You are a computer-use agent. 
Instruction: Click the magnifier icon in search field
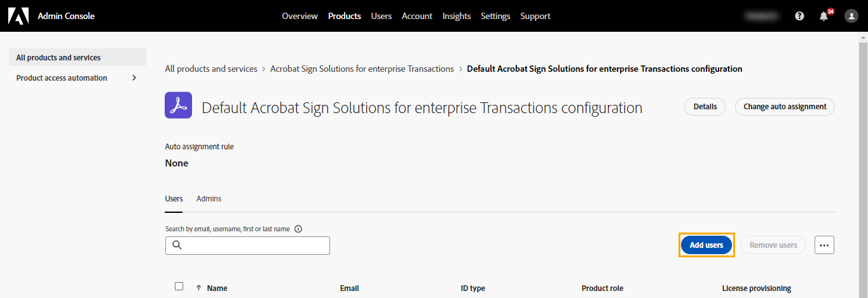177,245
